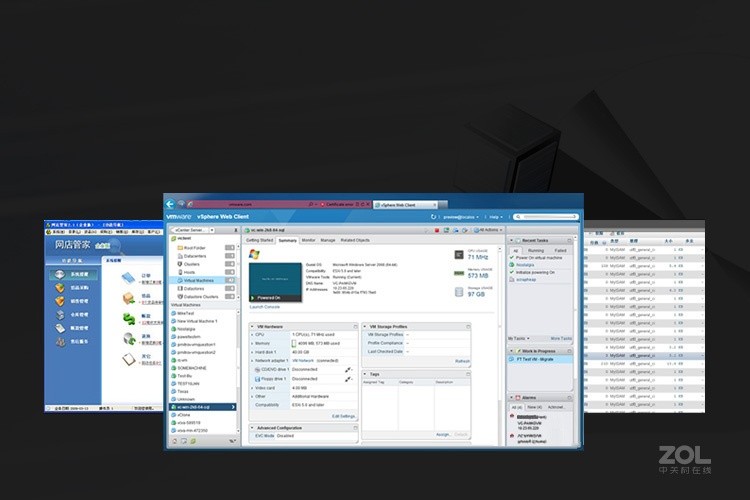Click the navigator pin icon
Image resolution: width=750 pixels, height=500 pixels.
235,230
